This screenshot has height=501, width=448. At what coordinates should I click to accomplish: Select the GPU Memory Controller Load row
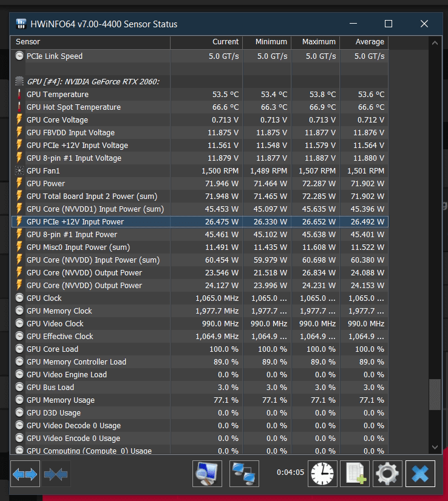[x=200, y=362]
